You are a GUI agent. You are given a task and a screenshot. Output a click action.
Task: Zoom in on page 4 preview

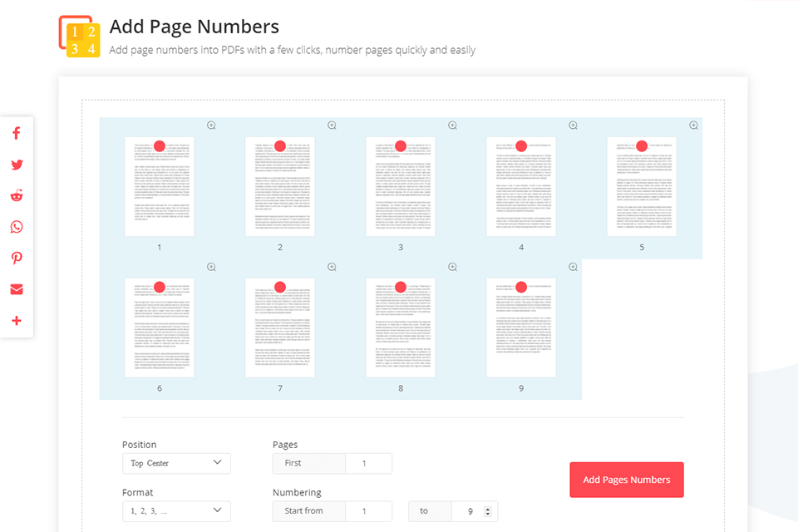pyautogui.click(x=573, y=126)
